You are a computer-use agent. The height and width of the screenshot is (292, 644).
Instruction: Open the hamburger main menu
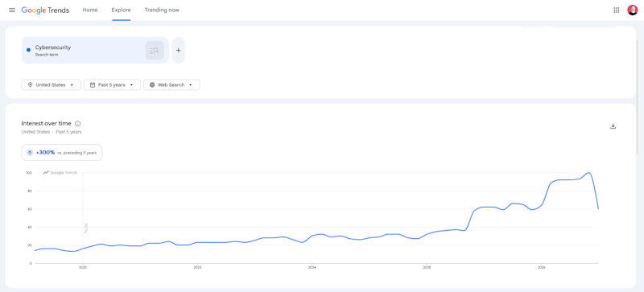click(12, 10)
